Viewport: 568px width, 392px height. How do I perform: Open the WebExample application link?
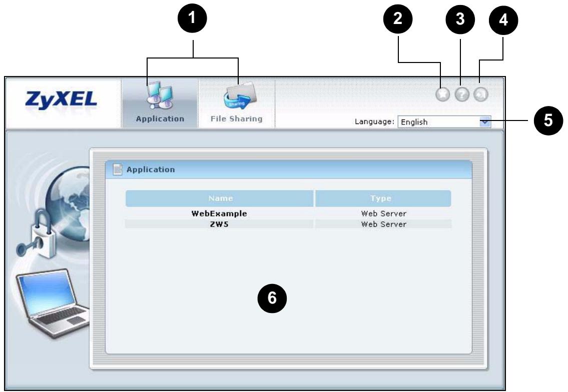tap(219, 213)
